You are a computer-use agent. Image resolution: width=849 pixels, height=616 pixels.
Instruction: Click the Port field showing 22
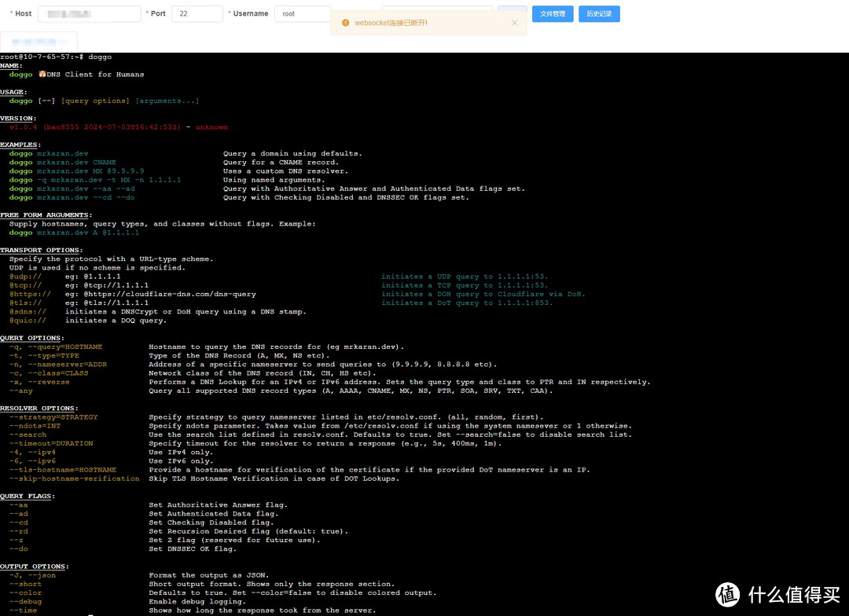tap(197, 14)
